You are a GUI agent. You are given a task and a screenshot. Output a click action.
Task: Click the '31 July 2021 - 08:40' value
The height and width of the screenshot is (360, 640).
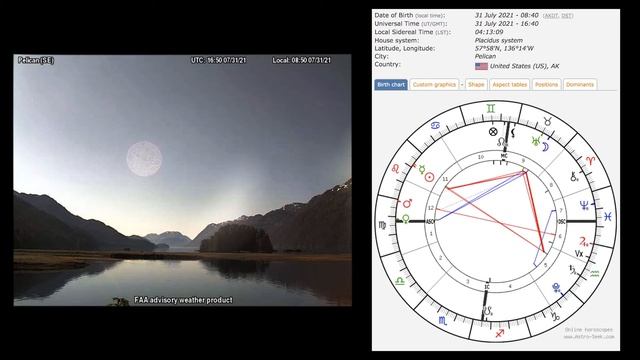(506, 15)
